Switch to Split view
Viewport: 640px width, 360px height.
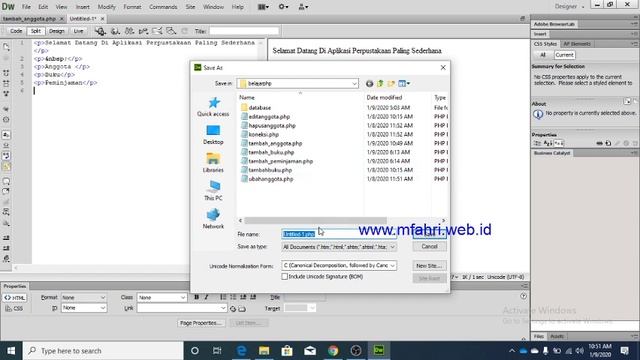36,31
